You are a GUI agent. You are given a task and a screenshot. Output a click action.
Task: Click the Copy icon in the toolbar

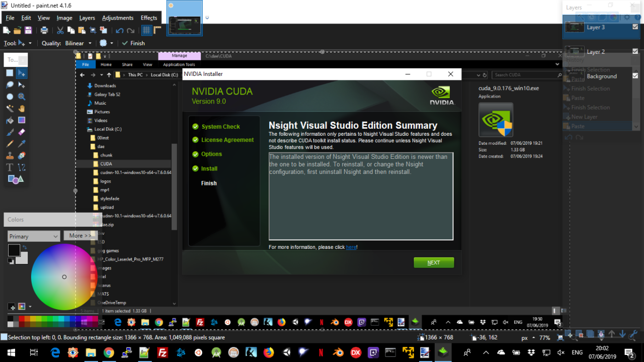tap(71, 30)
